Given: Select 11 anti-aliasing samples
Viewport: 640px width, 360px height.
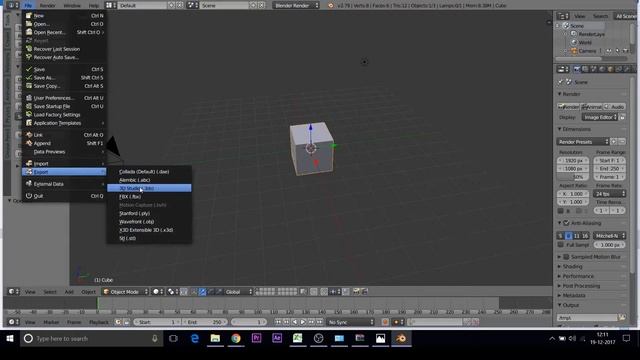Looking at the screenshot, I should tap(576, 236).
